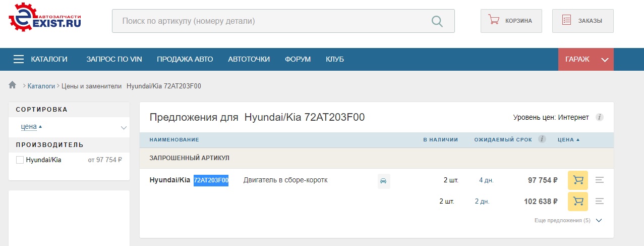Click the home breadcrumb icon
Screen dimensions: 644x246
tap(13, 85)
